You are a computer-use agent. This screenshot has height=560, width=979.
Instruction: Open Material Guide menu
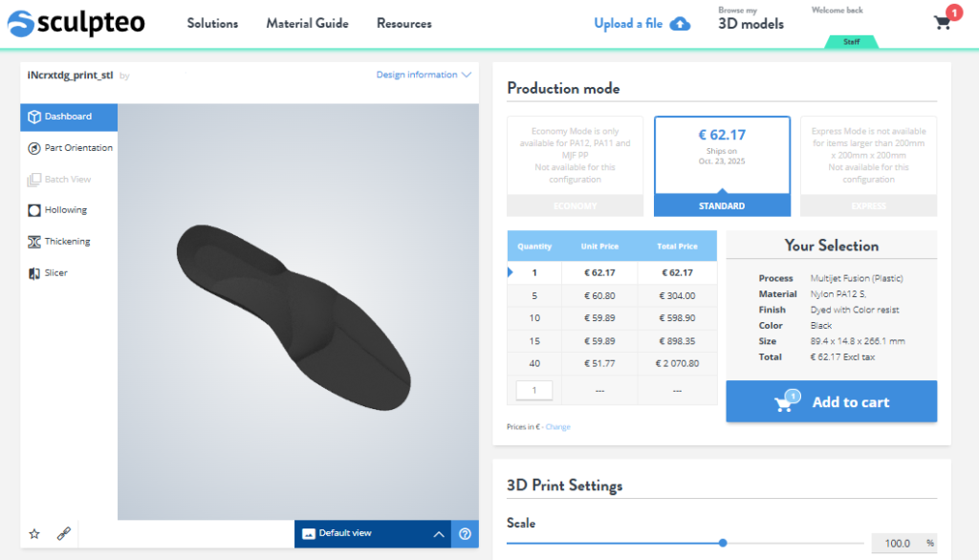(307, 23)
